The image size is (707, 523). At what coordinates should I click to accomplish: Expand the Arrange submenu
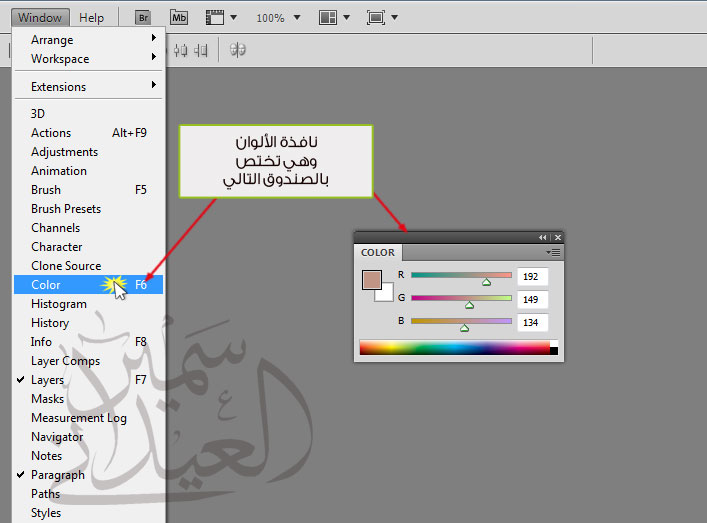pos(88,40)
